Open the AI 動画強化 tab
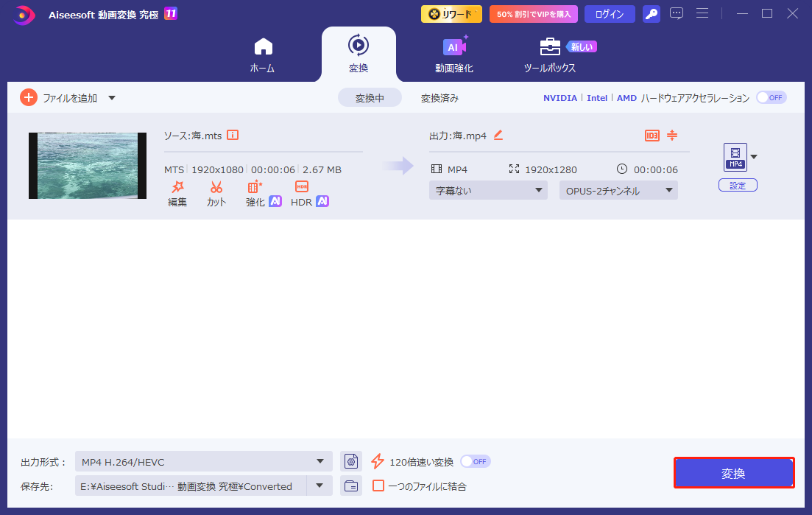The image size is (812, 515). point(454,54)
